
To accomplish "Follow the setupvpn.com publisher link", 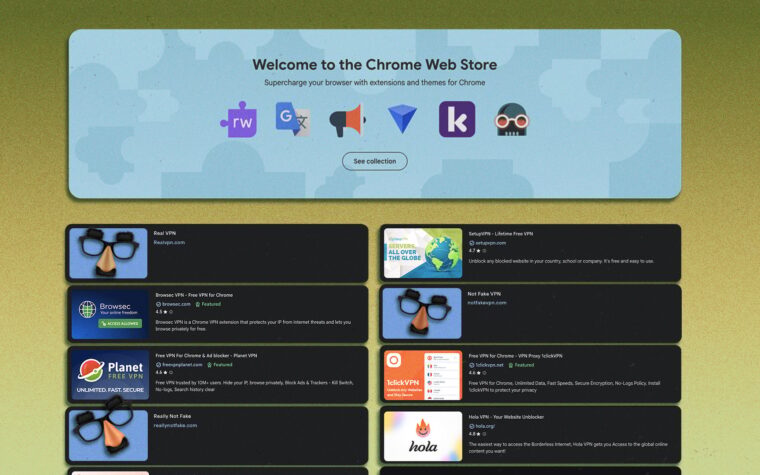I will 490,243.
